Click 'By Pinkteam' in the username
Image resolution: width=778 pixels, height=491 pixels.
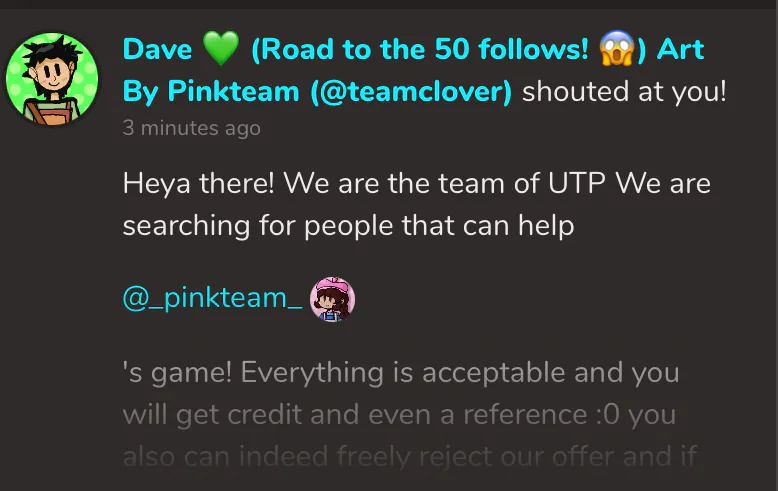[x=211, y=92]
